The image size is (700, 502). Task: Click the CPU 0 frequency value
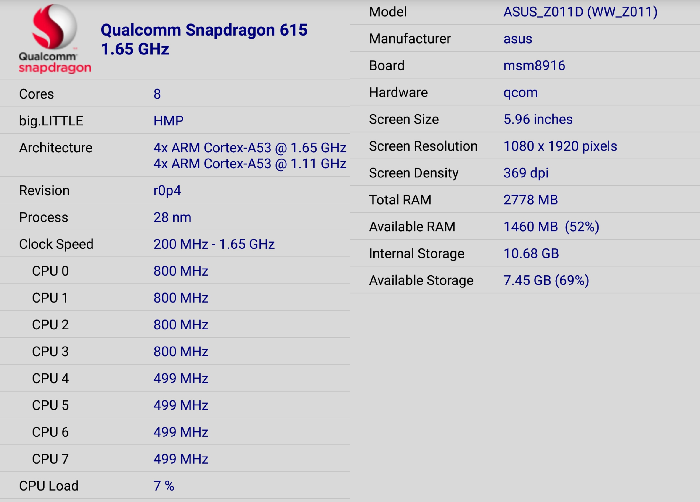pyautogui.click(x=181, y=271)
